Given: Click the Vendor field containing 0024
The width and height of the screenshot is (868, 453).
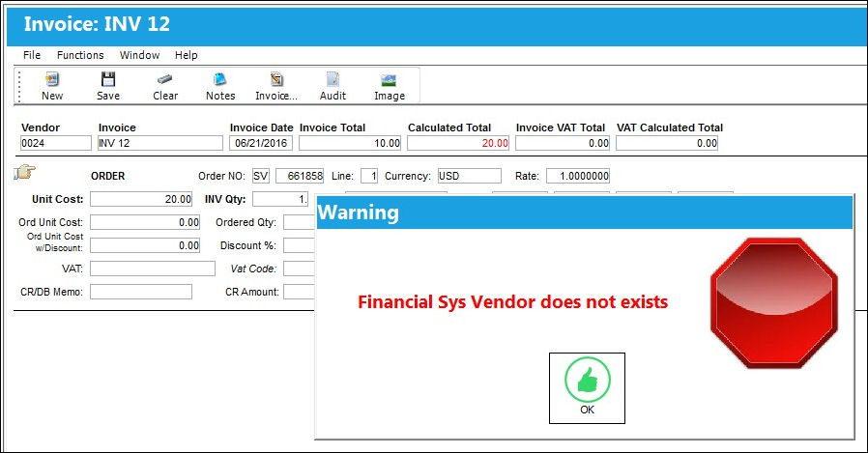Looking at the screenshot, I should (x=56, y=143).
